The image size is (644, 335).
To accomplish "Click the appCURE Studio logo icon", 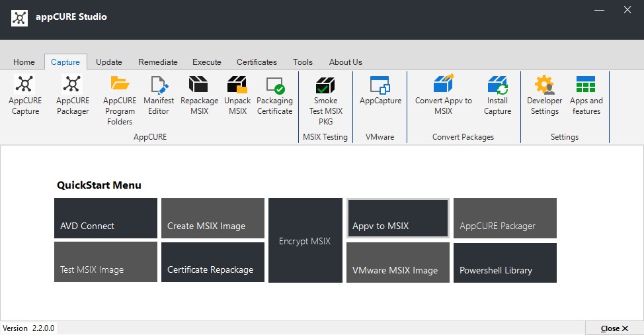I will 19,18.
